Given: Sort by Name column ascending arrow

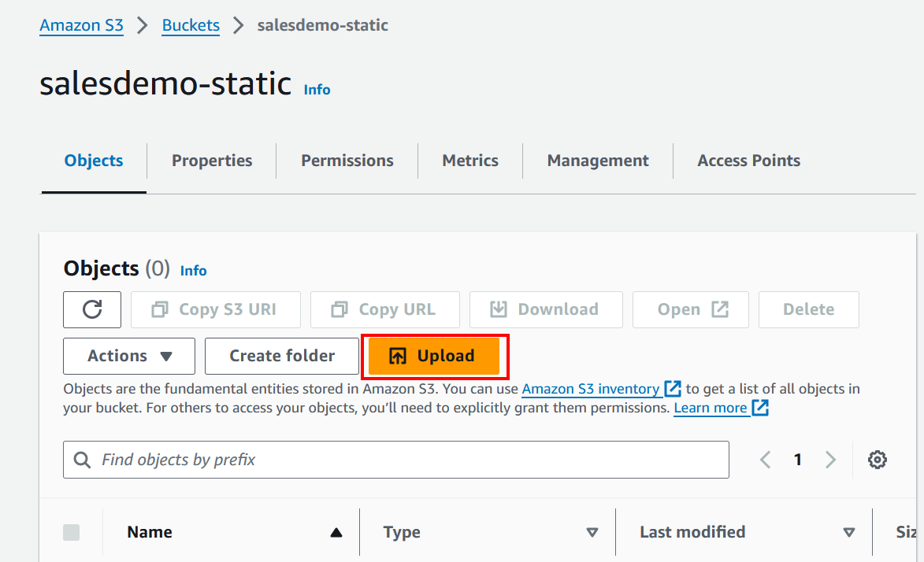Looking at the screenshot, I should [x=336, y=533].
